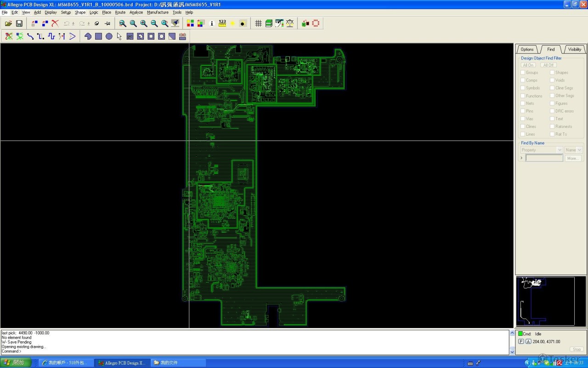Check the DRC errors filter checkbox
This screenshot has width=588, height=368.
click(x=552, y=111)
